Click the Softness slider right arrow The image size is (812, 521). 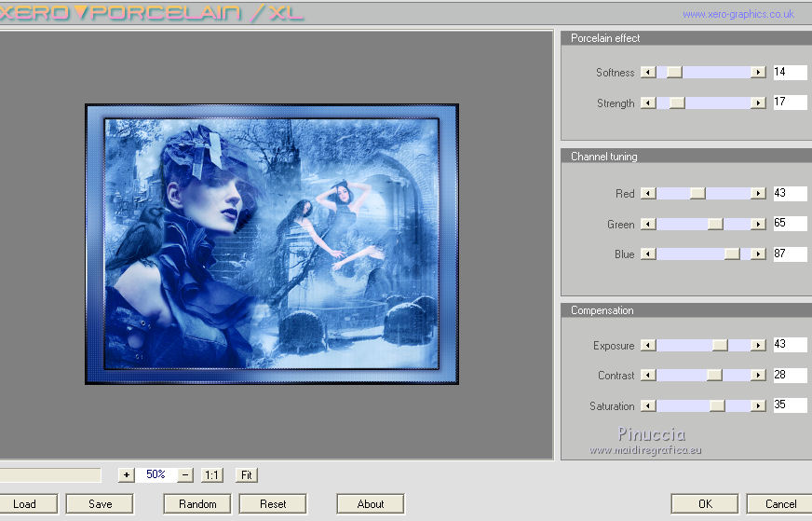click(758, 72)
